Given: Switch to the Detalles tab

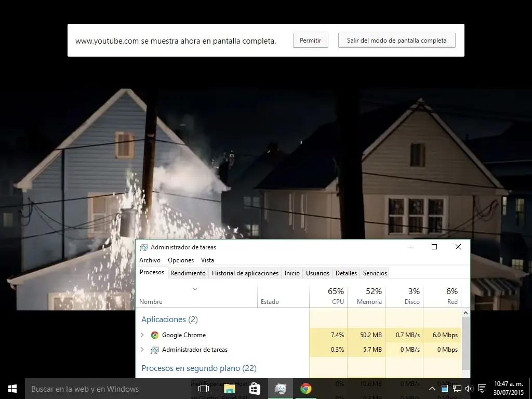Looking at the screenshot, I should pos(346,273).
